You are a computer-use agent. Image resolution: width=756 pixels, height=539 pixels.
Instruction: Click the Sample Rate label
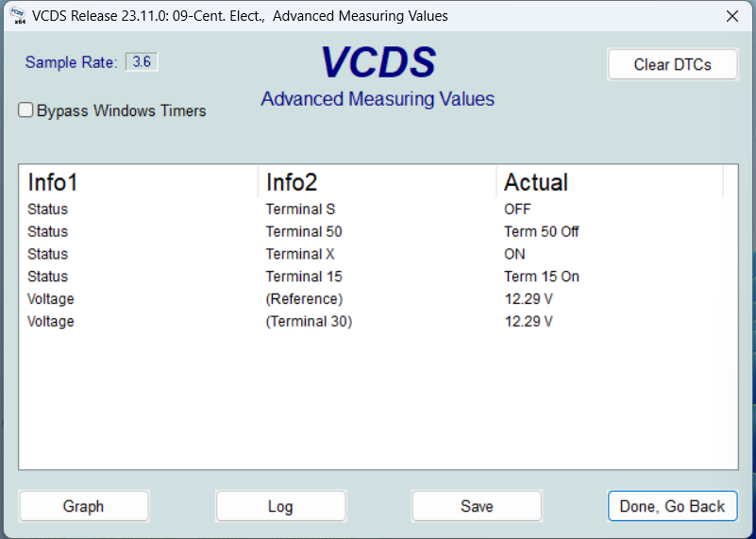[x=72, y=62]
